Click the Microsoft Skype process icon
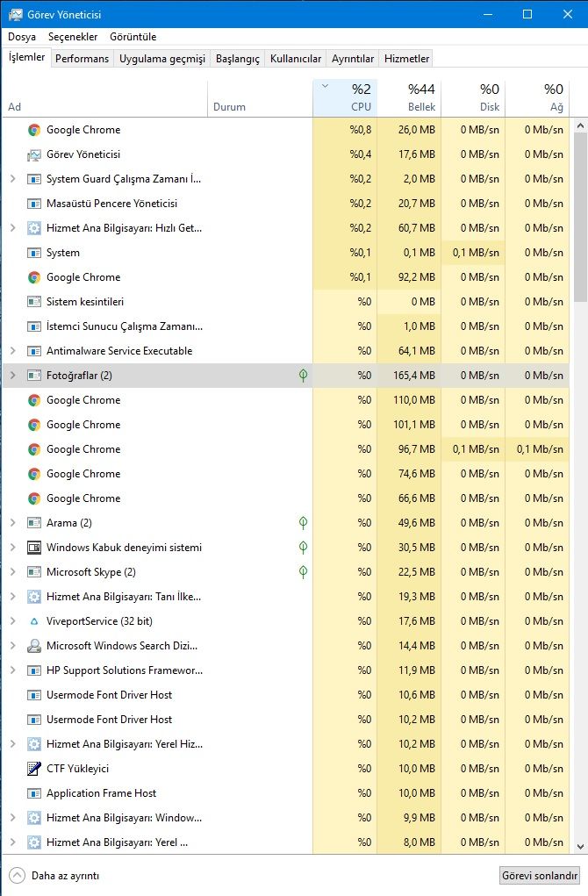The width and height of the screenshot is (588, 896). pyautogui.click(x=34, y=572)
